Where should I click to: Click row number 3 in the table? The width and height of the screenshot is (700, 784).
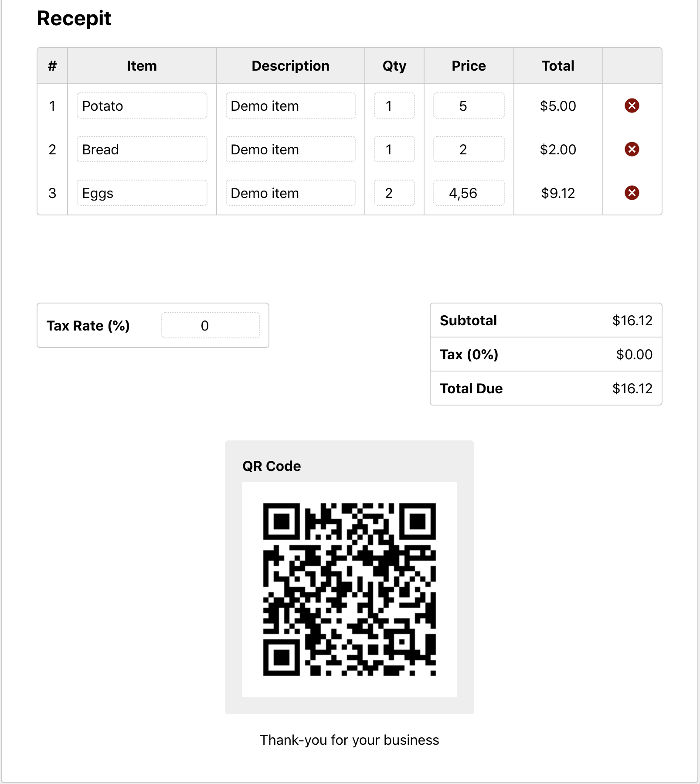tap(52, 193)
